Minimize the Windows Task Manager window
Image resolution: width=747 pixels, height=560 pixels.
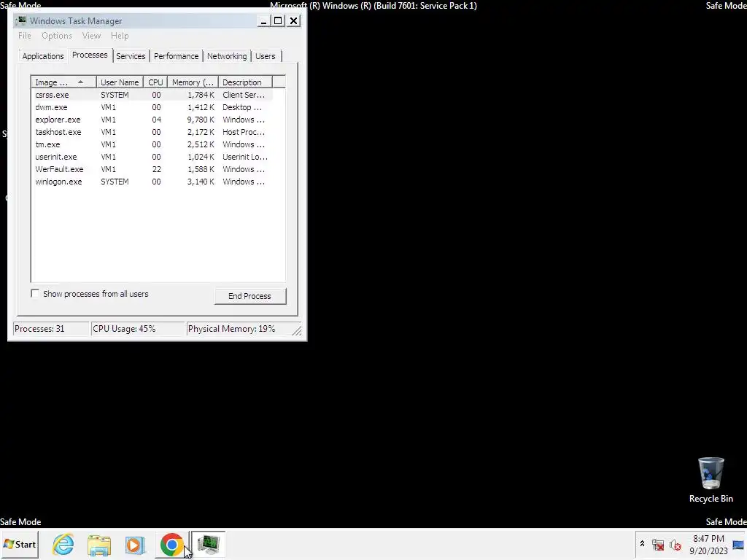pyautogui.click(x=263, y=21)
